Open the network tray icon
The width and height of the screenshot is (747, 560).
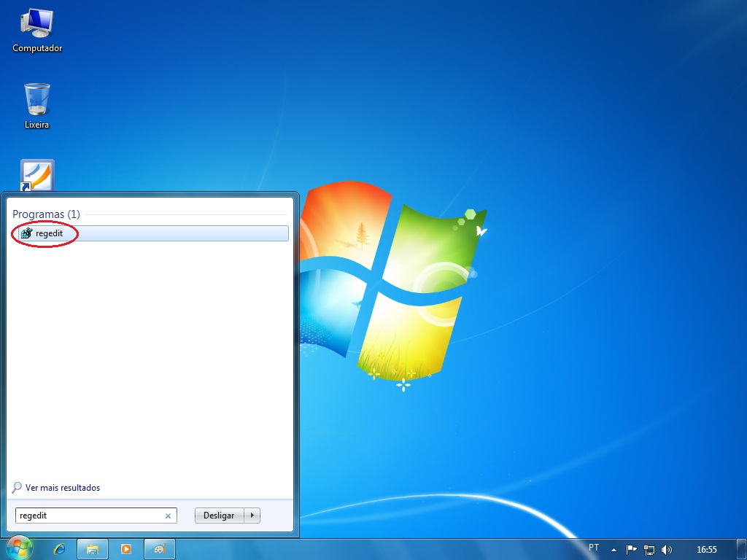(649, 550)
